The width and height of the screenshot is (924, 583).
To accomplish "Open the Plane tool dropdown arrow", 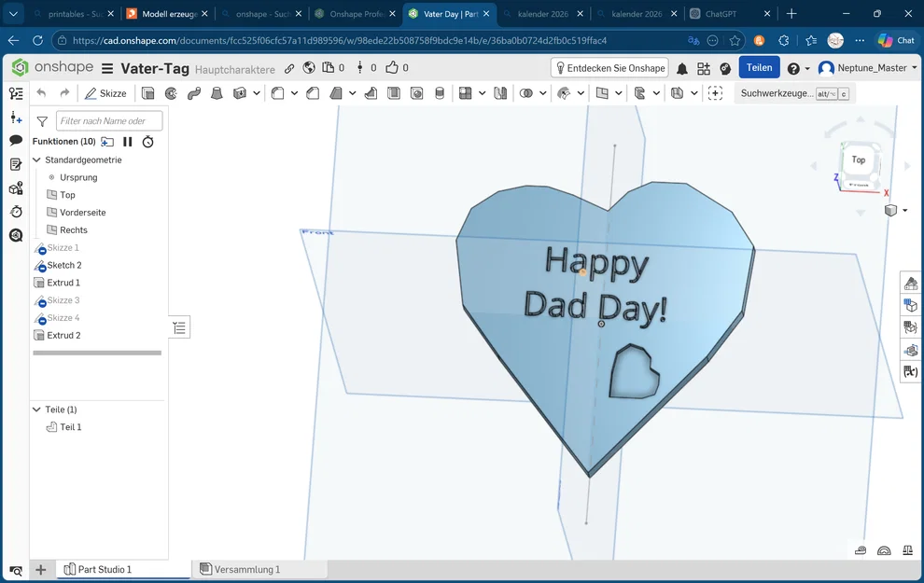I will click(619, 93).
